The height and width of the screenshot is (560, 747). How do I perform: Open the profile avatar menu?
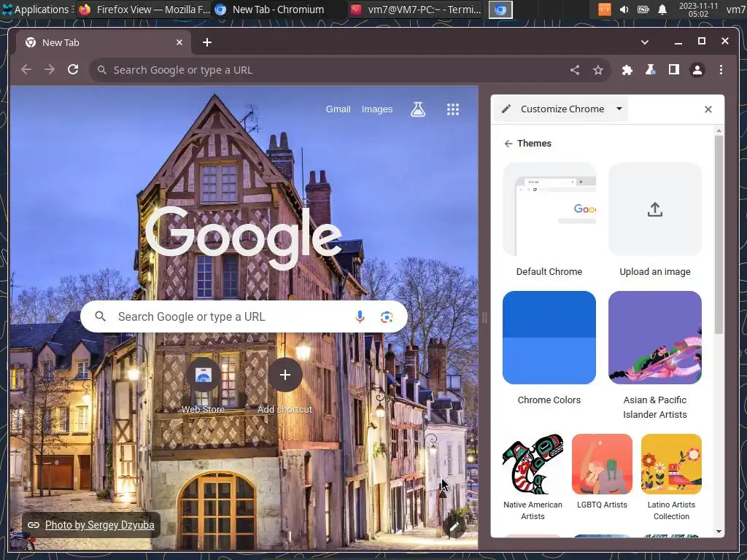(x=697, y=70)
